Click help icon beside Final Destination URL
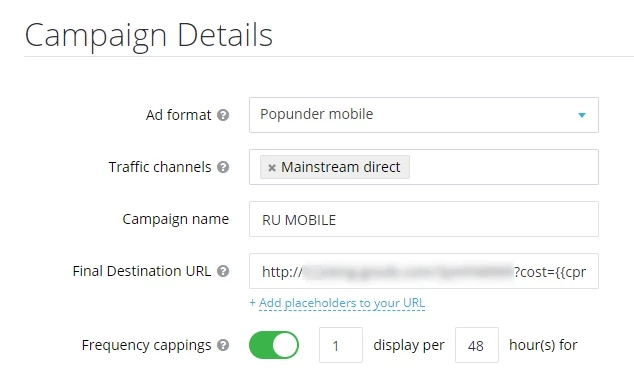Viewport: 634px width, 384px height. click(x=223, y=271)
